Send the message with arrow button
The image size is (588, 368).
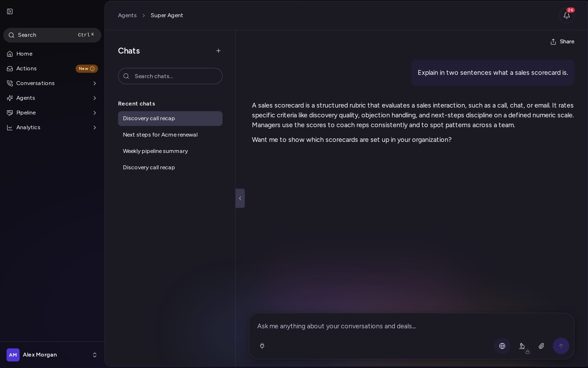tap(561, 346)
